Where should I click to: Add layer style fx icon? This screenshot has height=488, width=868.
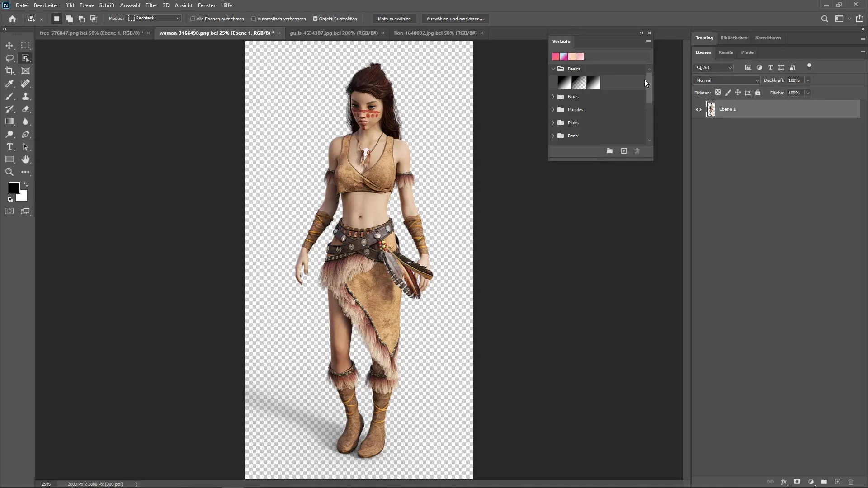click(x=784, y=482)
